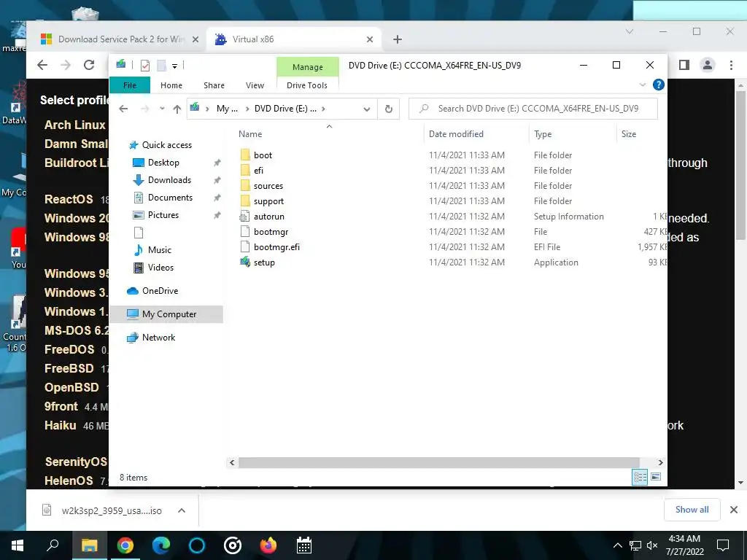The height and width of the screenshot is (560, 747).
Task: Select Network in navigation pane
Action: coord(158,337)
